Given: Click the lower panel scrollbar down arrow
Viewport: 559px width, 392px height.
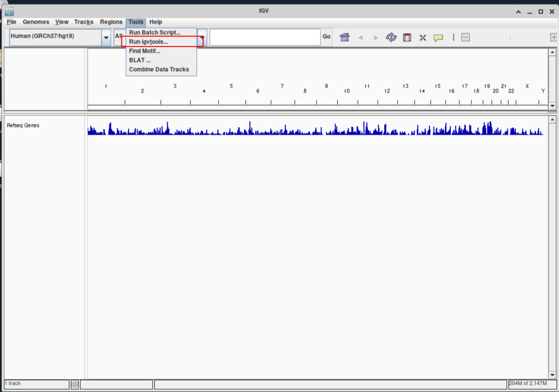Looking at the screenshot, I should tap(552, 375).
